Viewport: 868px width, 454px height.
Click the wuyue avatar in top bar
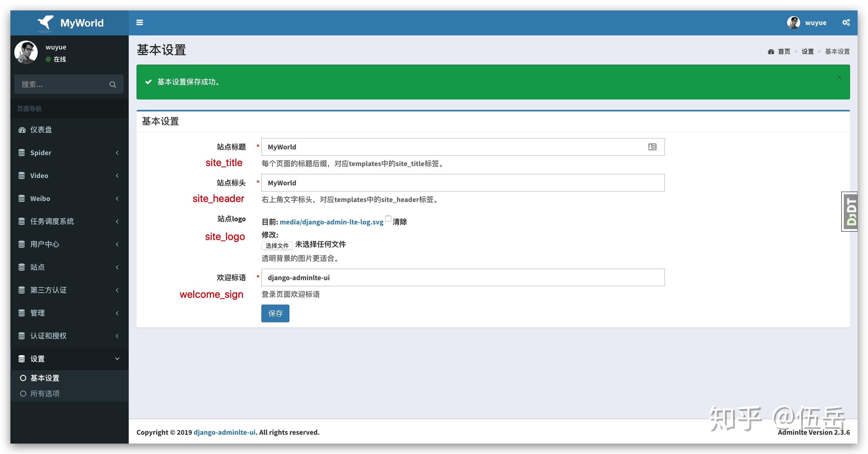pos(794,22)
